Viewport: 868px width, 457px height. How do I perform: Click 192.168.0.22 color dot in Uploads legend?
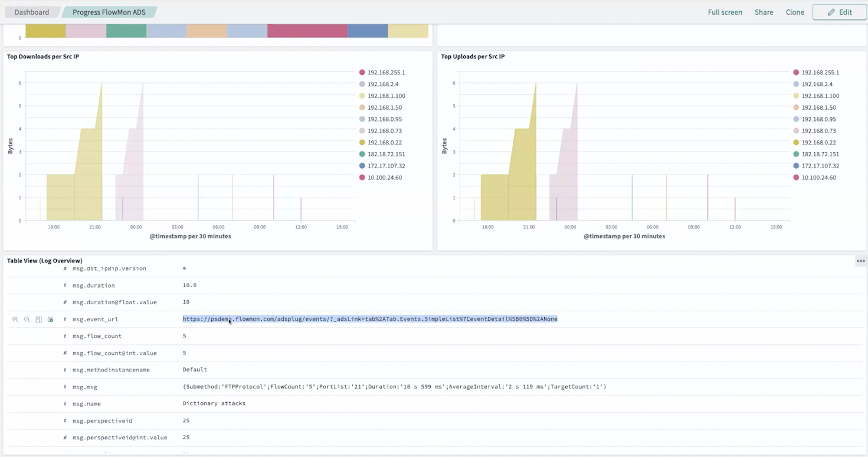[796, 143]
